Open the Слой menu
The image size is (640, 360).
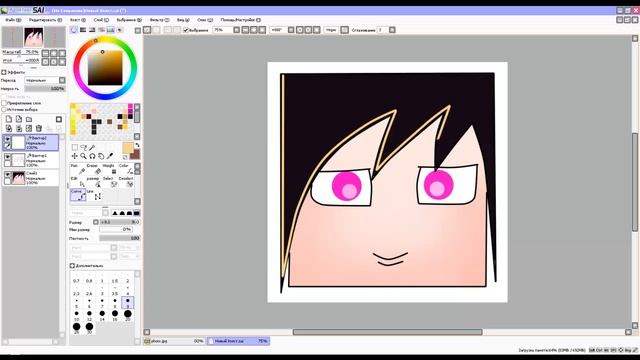(x=101, y=20)
